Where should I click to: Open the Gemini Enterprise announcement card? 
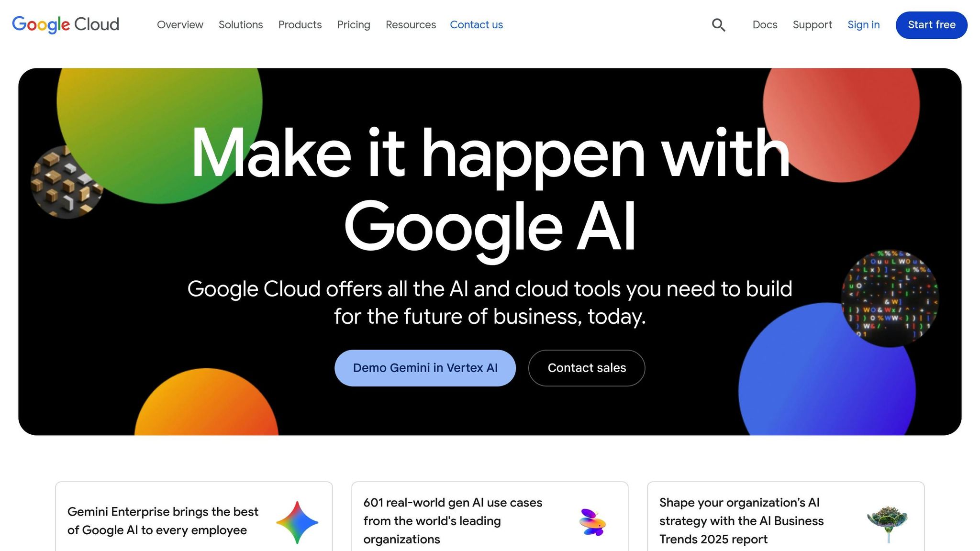194,519
